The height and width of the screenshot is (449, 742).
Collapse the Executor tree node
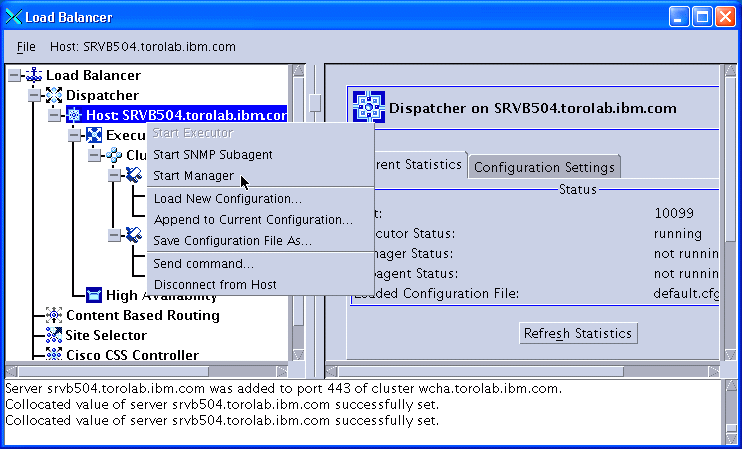(x=74, y=135)
